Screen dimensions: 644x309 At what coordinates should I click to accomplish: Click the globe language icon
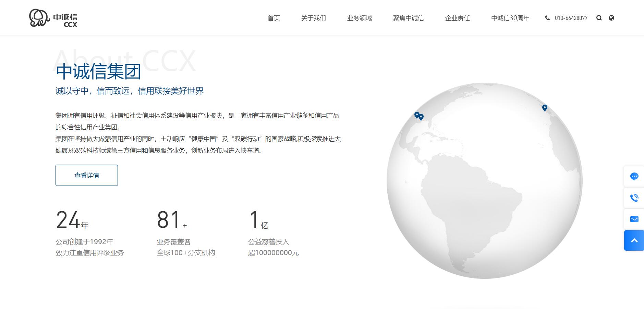click(x=611, y=18)
